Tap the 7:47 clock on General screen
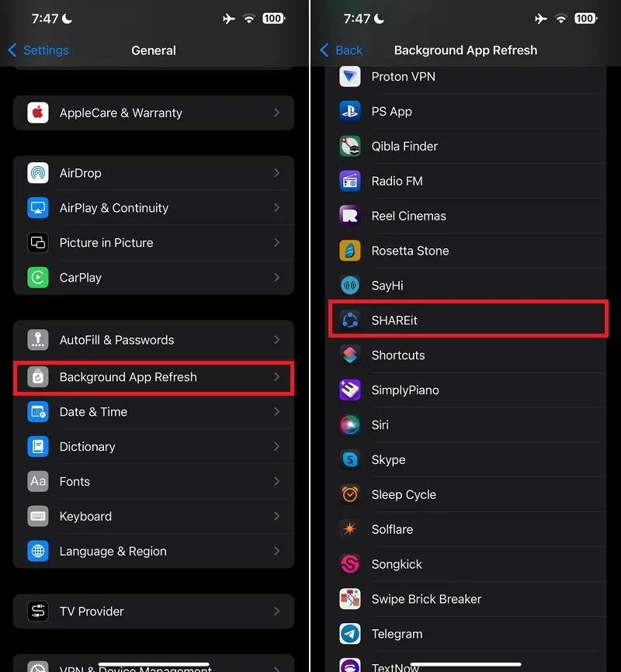The height and width of the screenshot is (672, 621). point(44,19)
